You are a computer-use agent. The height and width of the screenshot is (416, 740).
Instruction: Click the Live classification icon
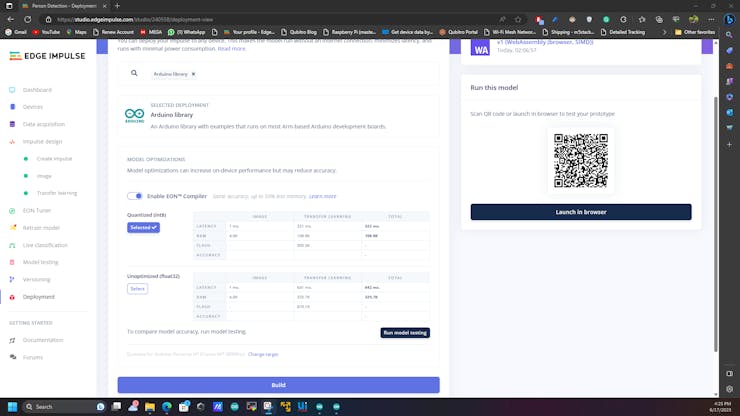12,245
